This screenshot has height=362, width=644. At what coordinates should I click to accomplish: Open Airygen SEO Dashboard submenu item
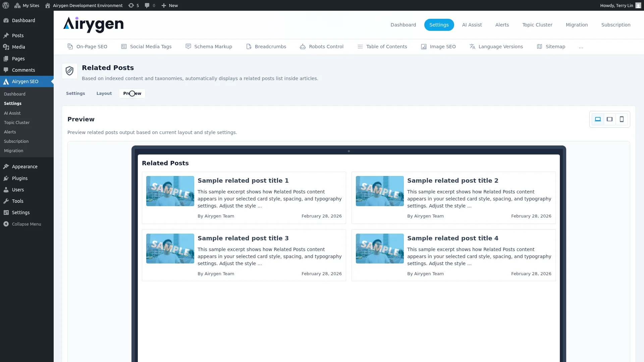click(x=15, y=94)
